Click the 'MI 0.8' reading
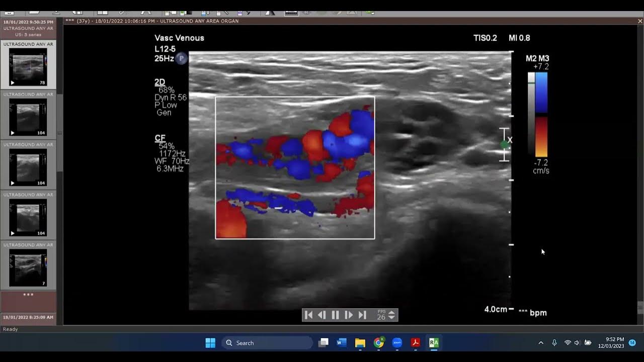 pyautogui.click(x=519, y=38)
